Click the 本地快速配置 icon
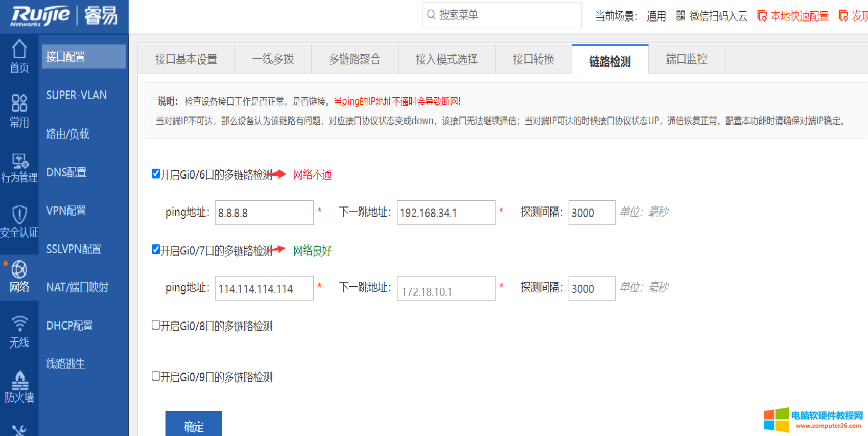 pyautogui.click(x=762, y=16)
